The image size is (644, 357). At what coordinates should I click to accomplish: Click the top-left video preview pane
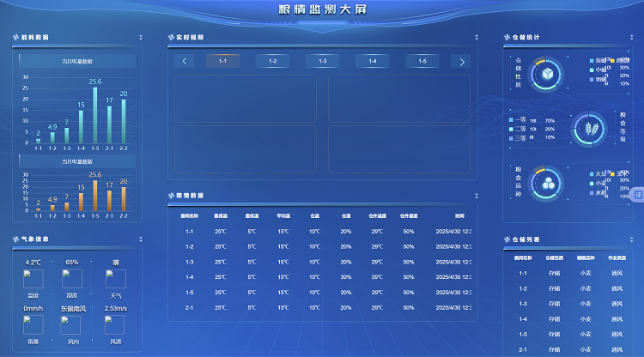pos(246,98)
